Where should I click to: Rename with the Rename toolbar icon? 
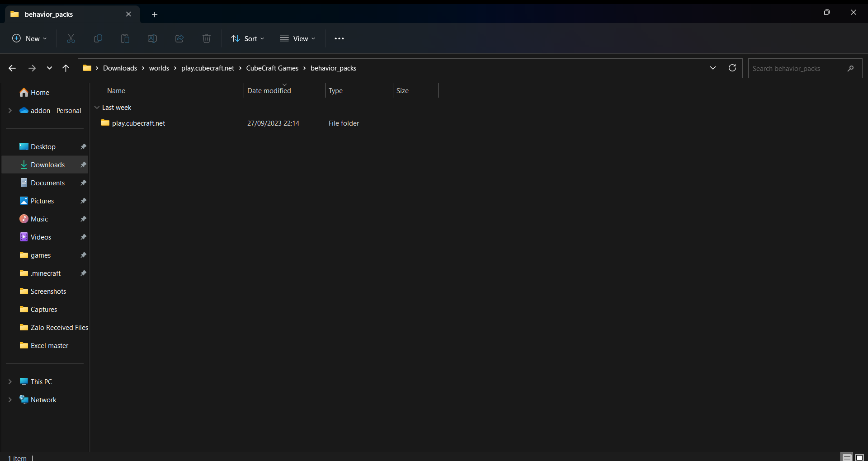(x=152, y=38)
